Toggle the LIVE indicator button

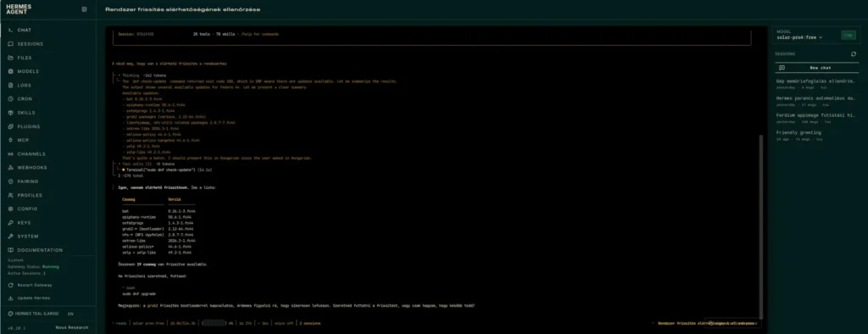coord(848,36)
